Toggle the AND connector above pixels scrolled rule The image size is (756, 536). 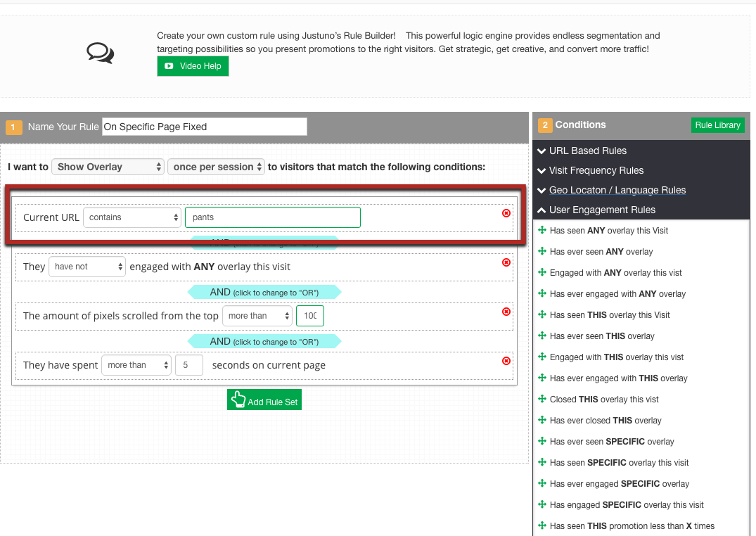(264, 292)
